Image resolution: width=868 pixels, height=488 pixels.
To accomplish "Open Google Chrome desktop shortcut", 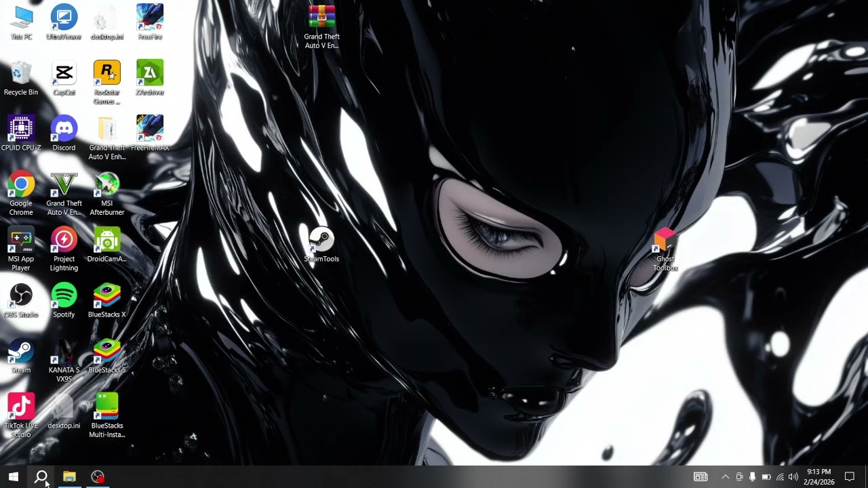I will 21,194.
